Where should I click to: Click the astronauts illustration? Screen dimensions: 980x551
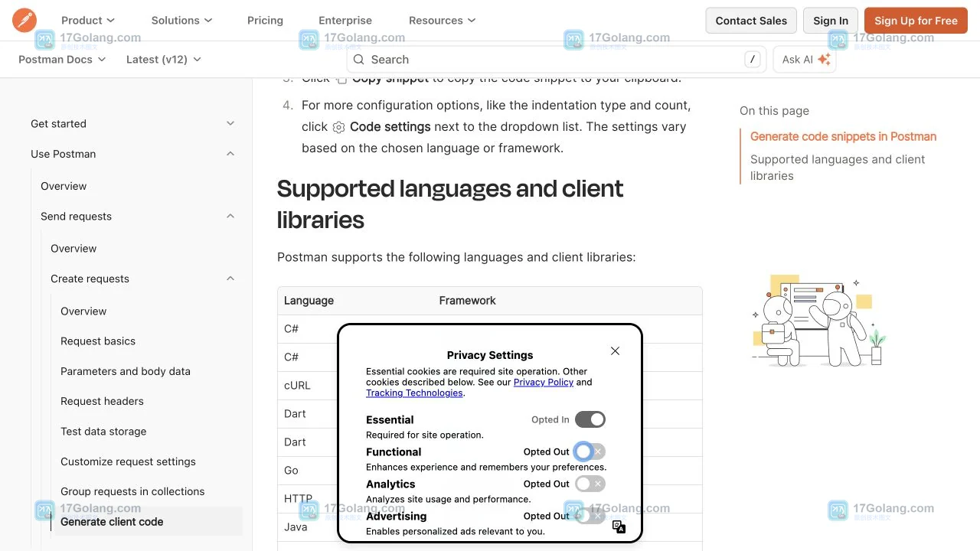pos(818,320)
